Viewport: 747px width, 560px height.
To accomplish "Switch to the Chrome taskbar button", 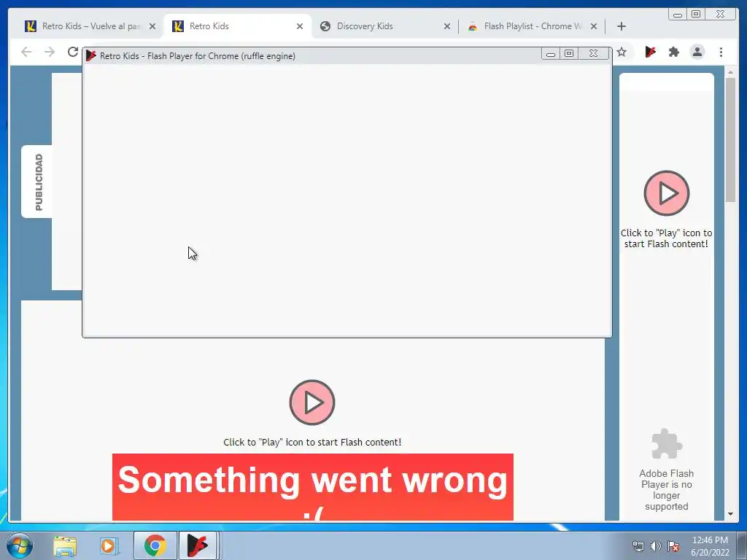I will (x=155, y=545).
